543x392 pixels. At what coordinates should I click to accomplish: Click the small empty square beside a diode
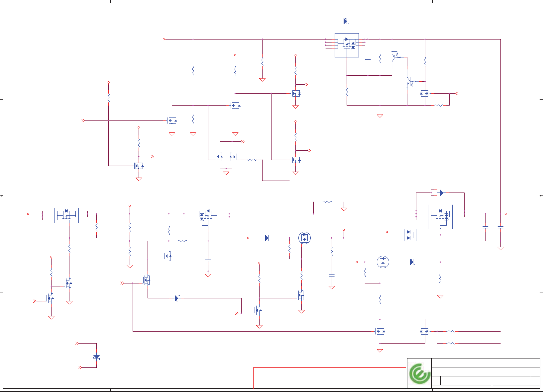pos(434,193)
